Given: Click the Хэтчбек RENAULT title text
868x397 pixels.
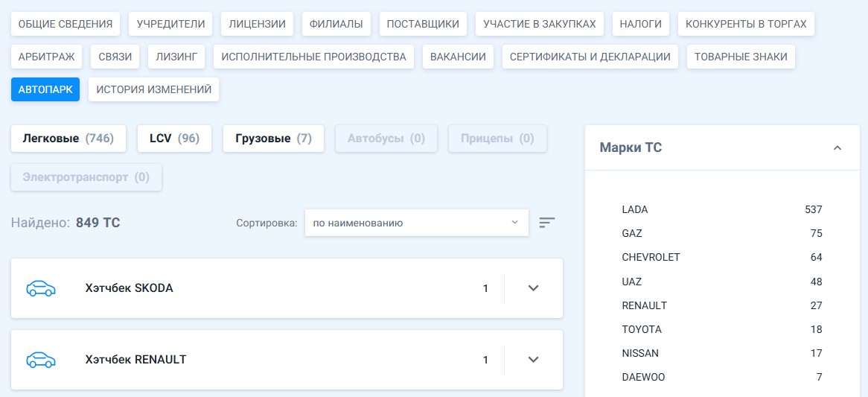Looking at the screenshot, I should (x=135, y=359).
